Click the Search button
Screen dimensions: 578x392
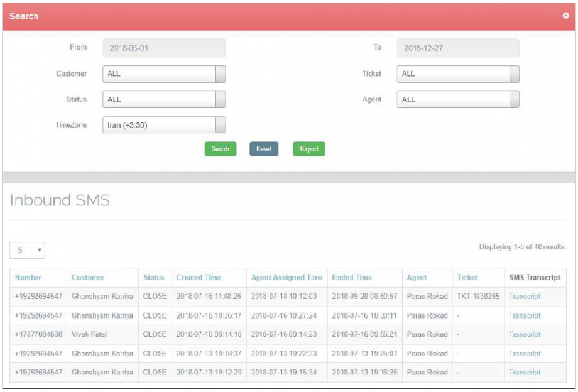tap(221, 149)
